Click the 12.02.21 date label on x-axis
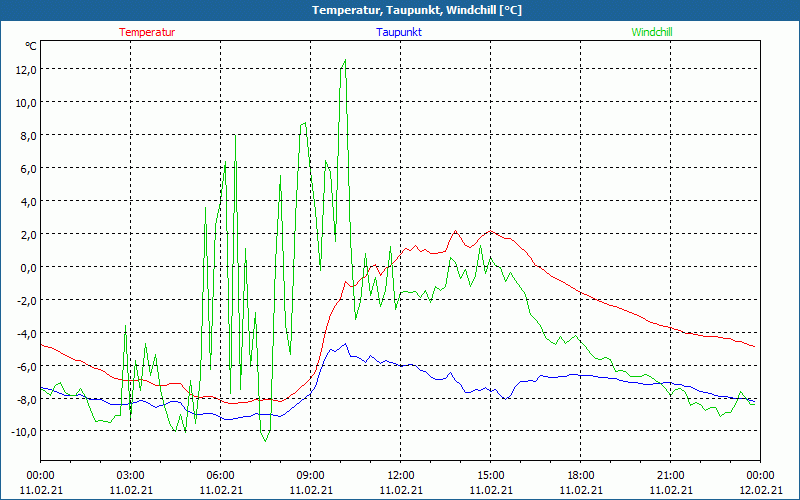Screen dimensions: 800x500 [x=760, y=490]
